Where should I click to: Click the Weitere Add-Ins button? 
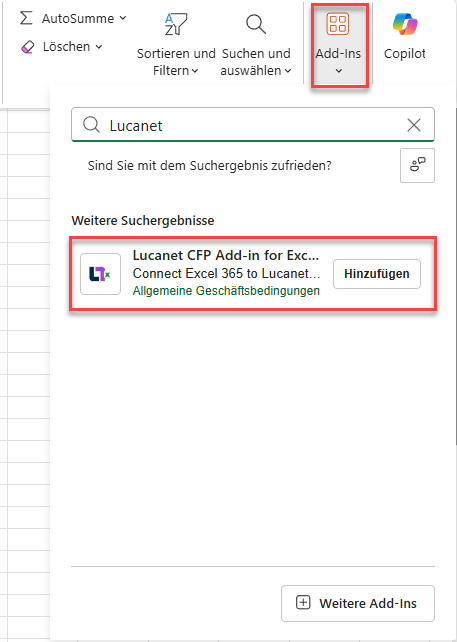coord(357,603)
